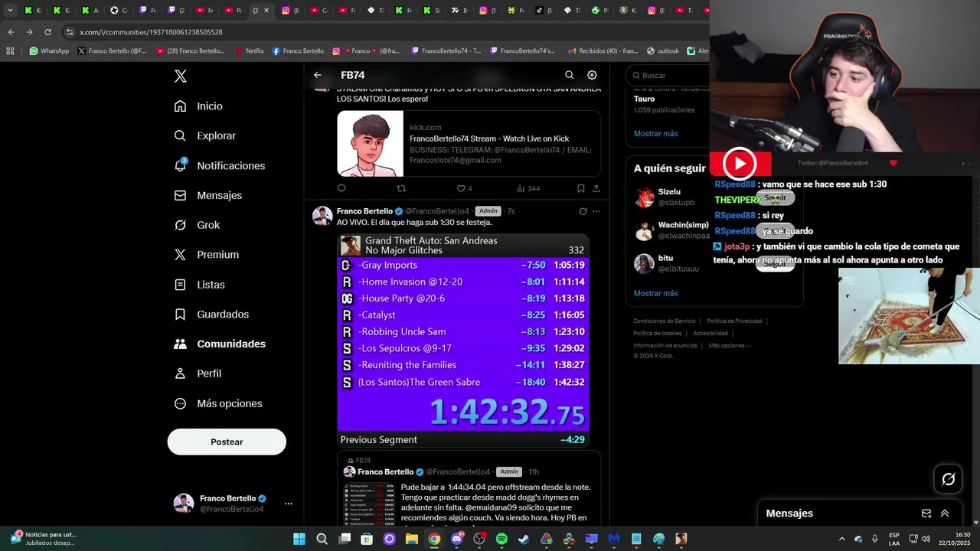This screenshot has width=980, height=551.
Task: Go back with the FB74 header arrow
Action: (318, 75)
